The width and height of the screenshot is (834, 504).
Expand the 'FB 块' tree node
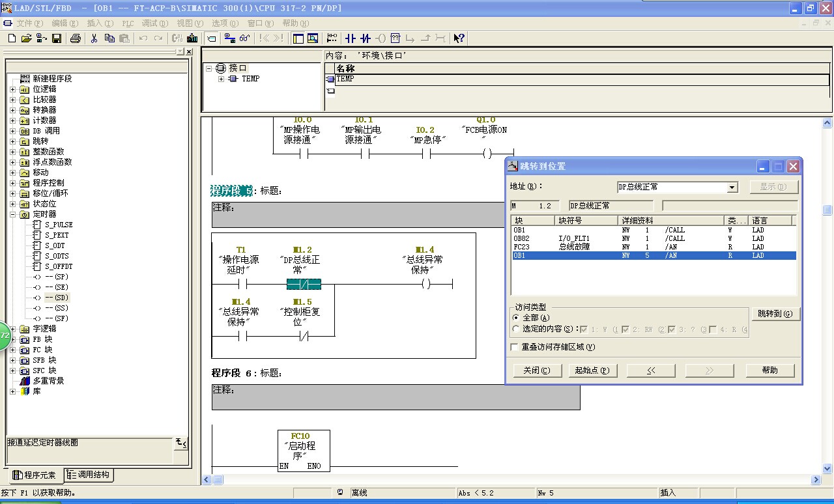point(12,339)
